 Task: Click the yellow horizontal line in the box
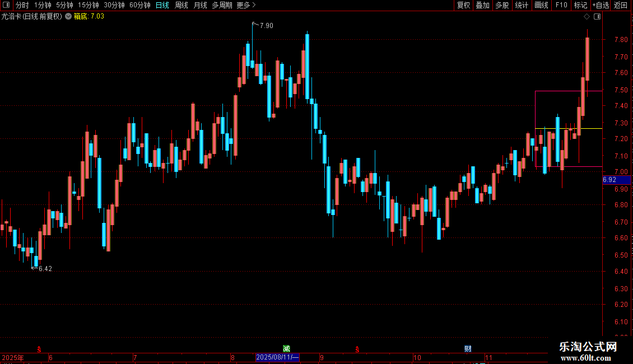pyautogui.click(x=569, y=129)
